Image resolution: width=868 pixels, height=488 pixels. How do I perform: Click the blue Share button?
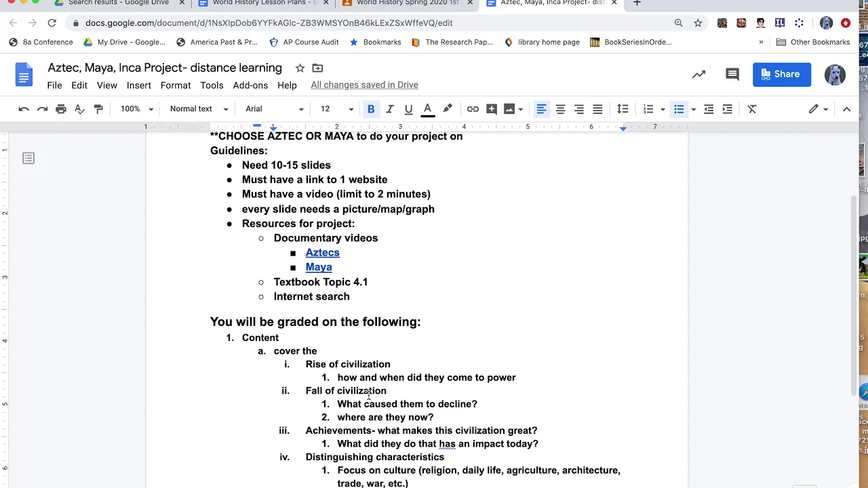(782, 74)
